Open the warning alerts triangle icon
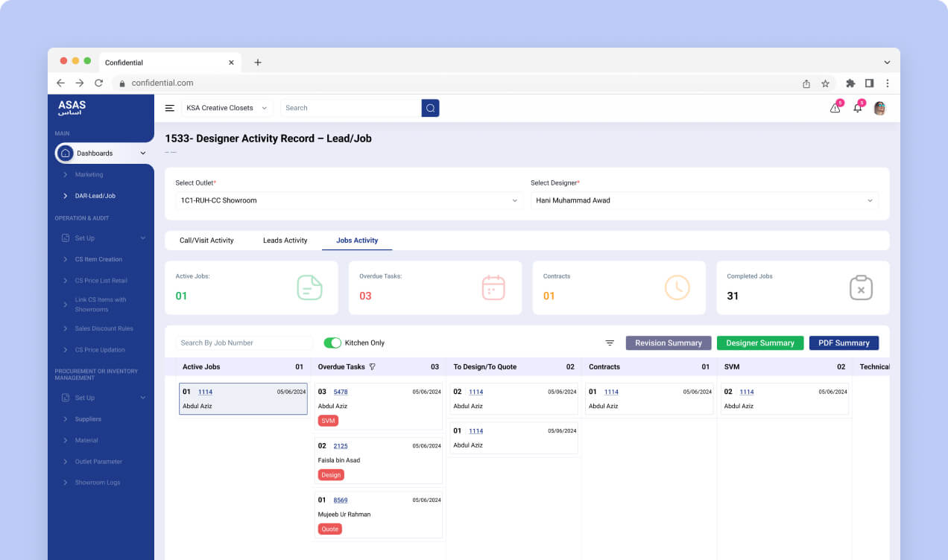 (x=835, y=108)
